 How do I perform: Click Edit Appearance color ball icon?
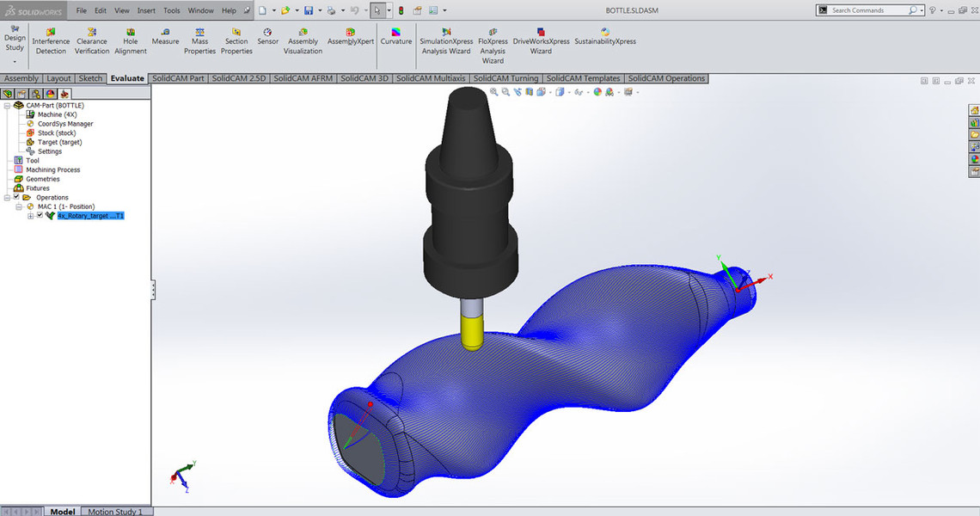(x=597, y=92)
